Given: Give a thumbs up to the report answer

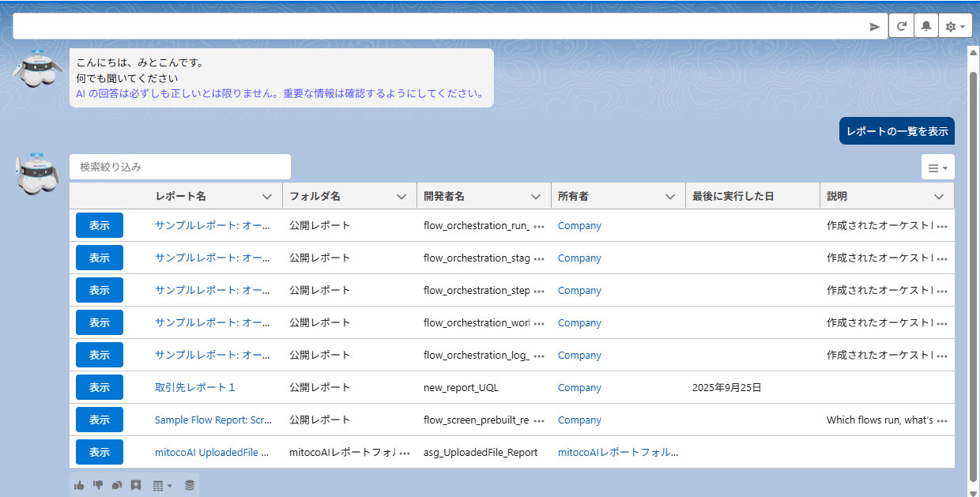Looking at the screenshot, I should [x=79, y=484].
